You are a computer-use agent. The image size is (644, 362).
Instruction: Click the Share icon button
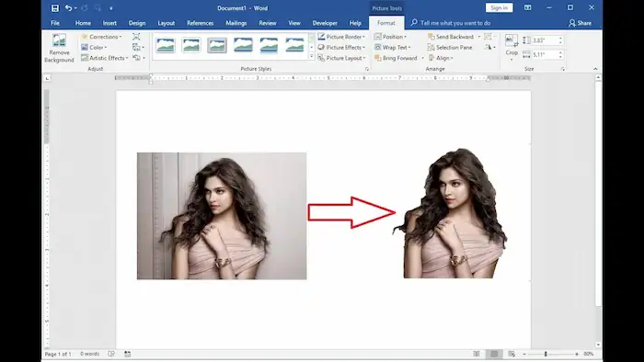point(581,23)
